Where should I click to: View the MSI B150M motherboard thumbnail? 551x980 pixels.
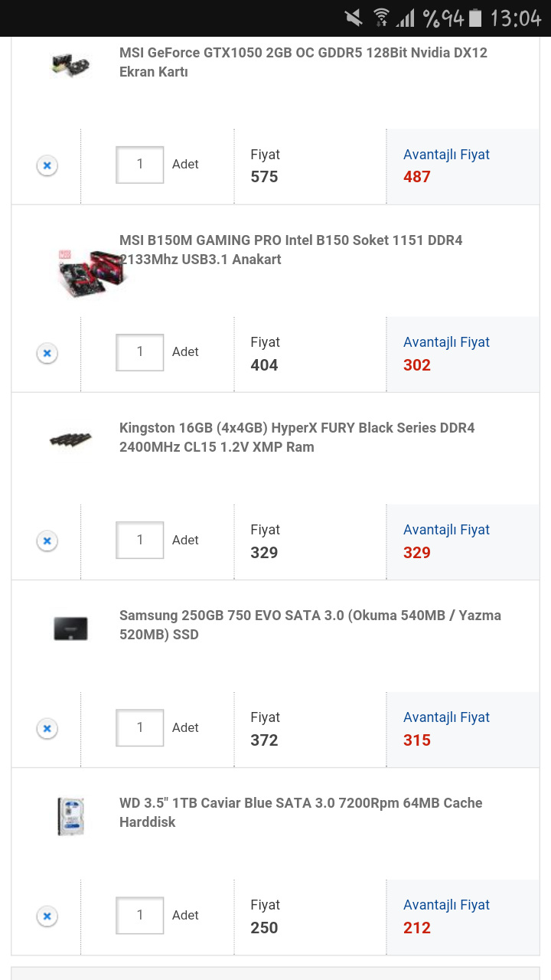click(x=92, y=272)
